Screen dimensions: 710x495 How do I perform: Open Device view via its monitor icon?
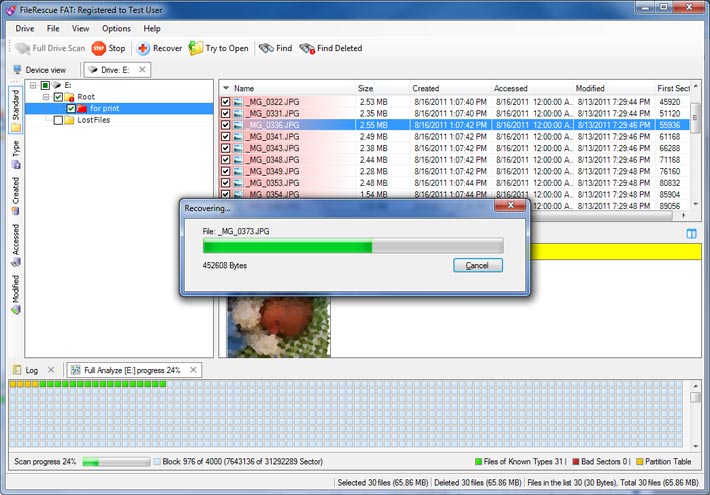[x=17, y=70]
